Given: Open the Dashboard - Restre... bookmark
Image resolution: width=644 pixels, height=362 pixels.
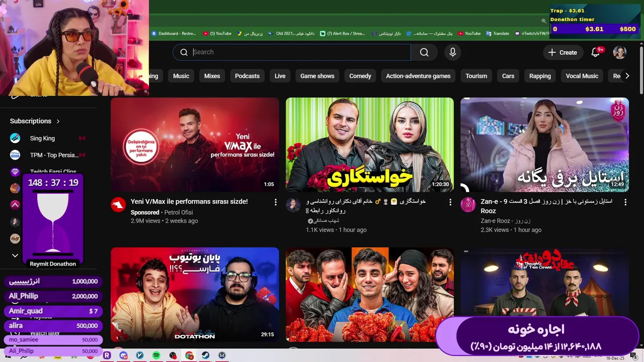Looking at the screenshot, I should [x=174, y=34].
